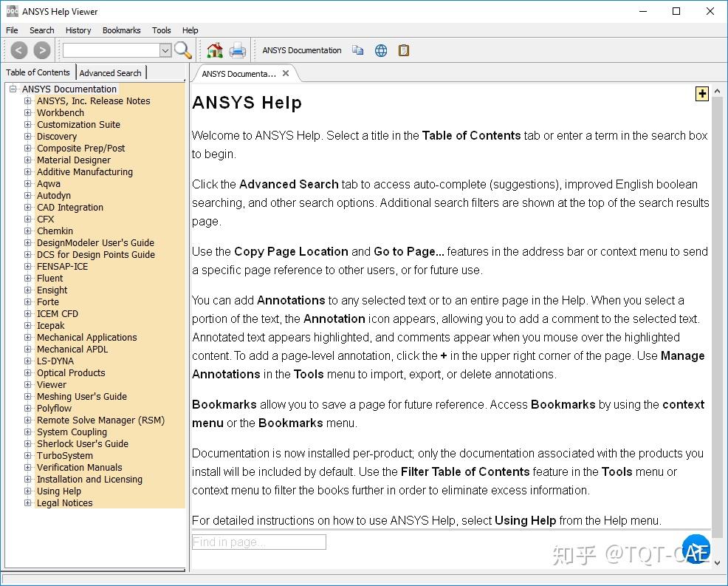Collapse the ANSYS Documentation root node
The image size is (728, 586).
(x=13, y=89)
